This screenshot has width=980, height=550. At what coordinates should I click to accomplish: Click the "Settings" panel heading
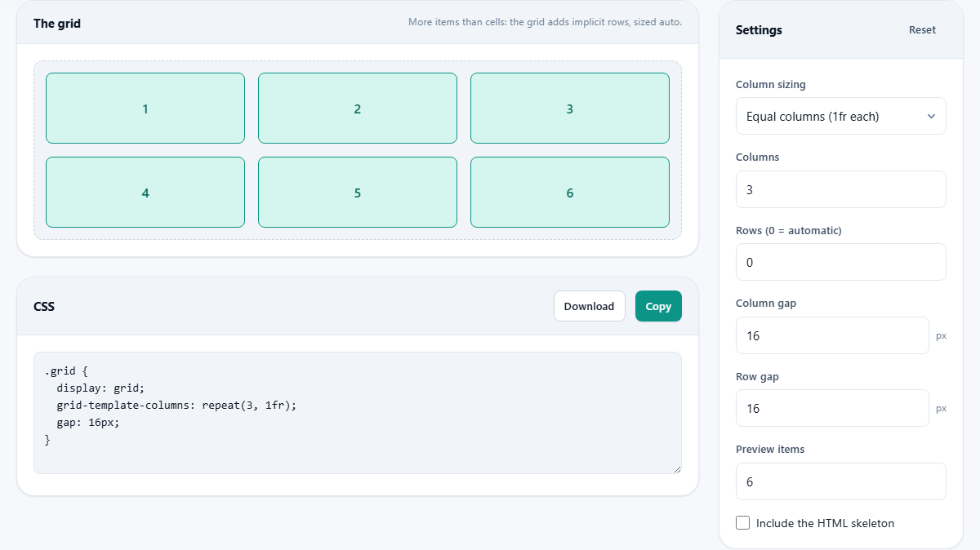(x=759, y=30)
